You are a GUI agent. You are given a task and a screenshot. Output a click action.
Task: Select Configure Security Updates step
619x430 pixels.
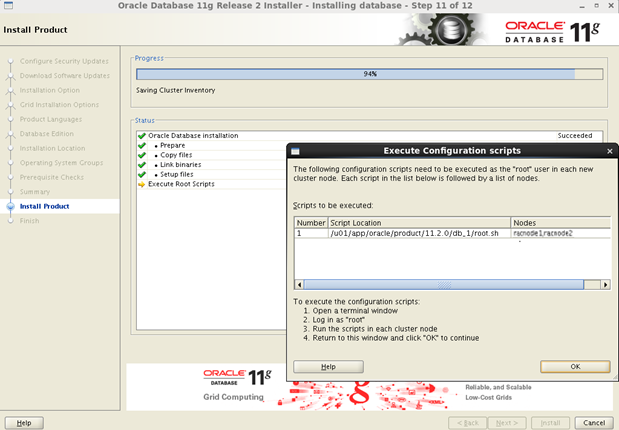pos(64,61)
